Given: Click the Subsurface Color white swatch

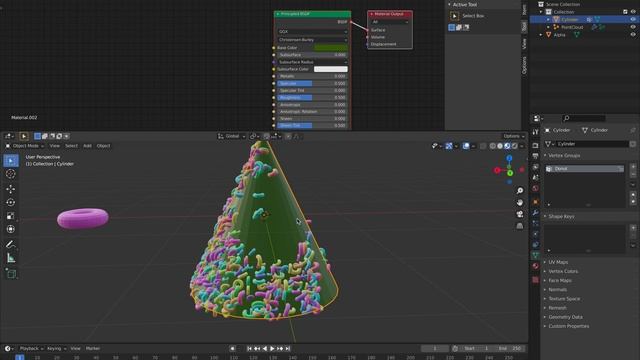Looking at the screenshot, I should click(331, 69).
